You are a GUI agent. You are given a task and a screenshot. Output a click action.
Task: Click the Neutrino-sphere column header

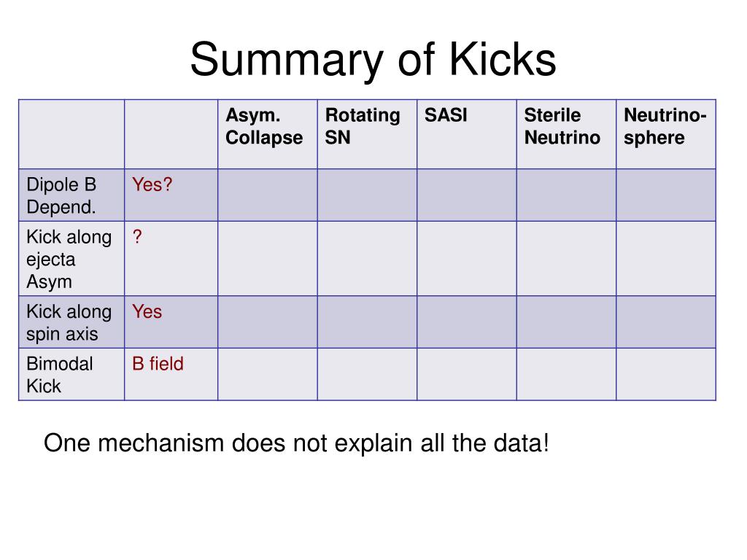[x=665, y=126]
